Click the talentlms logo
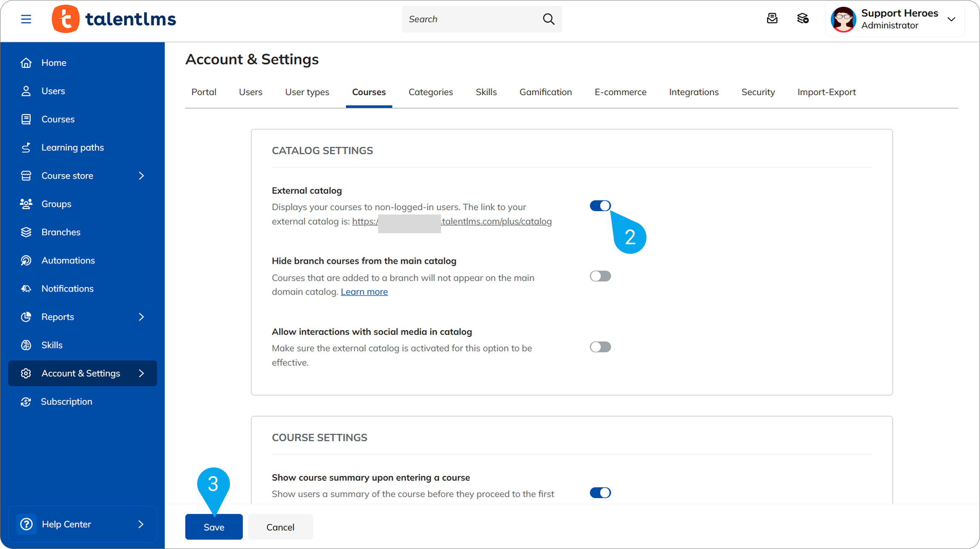The height and width of the screenshot is (549, 980). 114,19
